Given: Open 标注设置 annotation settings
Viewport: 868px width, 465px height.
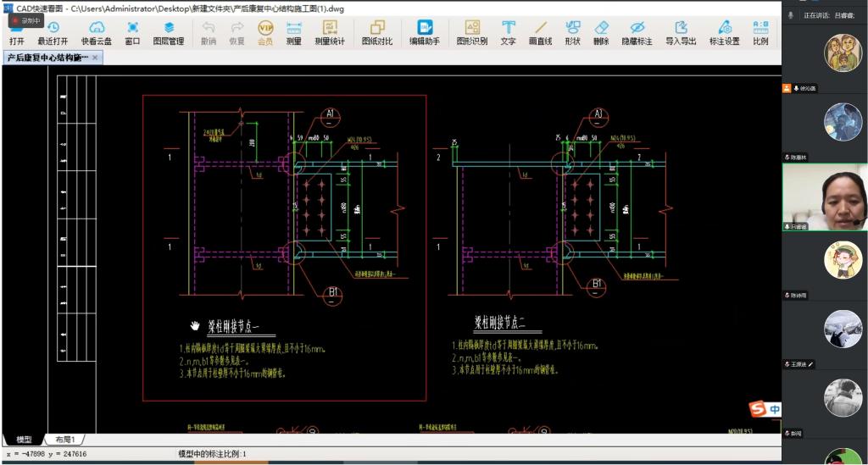Looking at the screenshot, I should tap(724, 32).
